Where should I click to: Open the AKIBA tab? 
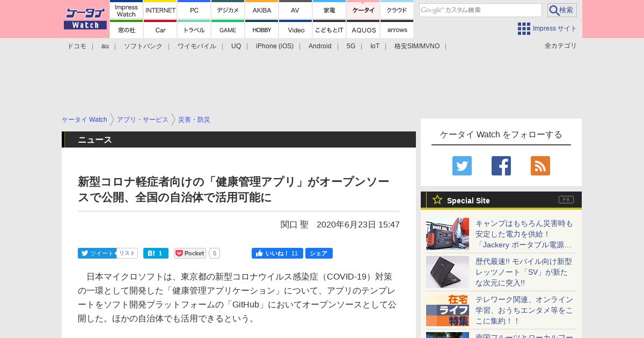coord(261,10)
